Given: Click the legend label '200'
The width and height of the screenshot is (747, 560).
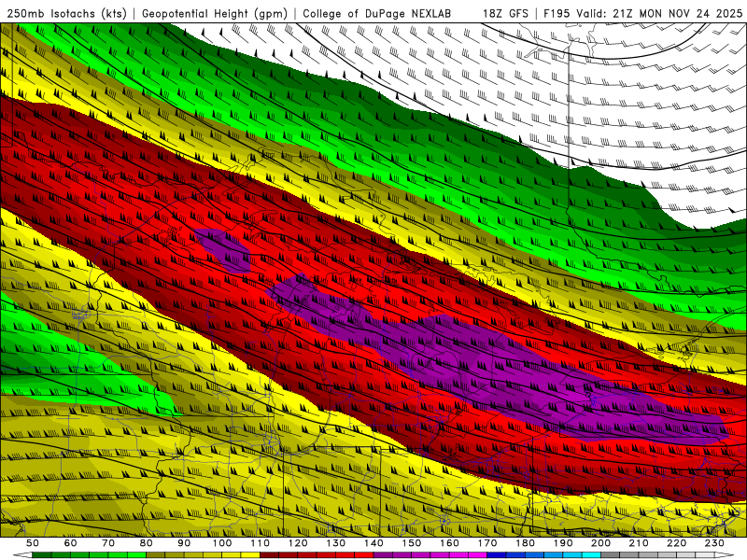Looking at the screenshot, I should click(x=600, y=543).
